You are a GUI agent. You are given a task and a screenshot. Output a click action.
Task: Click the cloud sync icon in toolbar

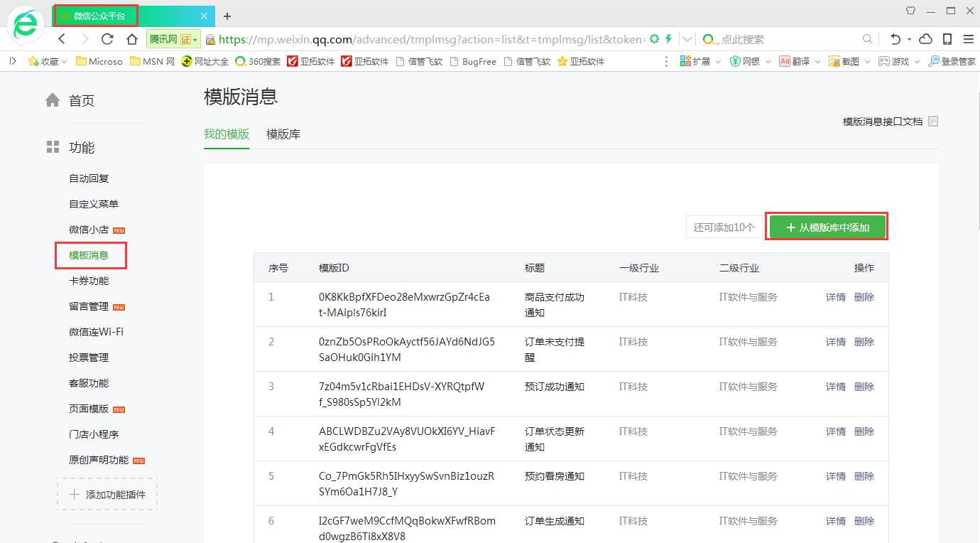coord(926,39)
